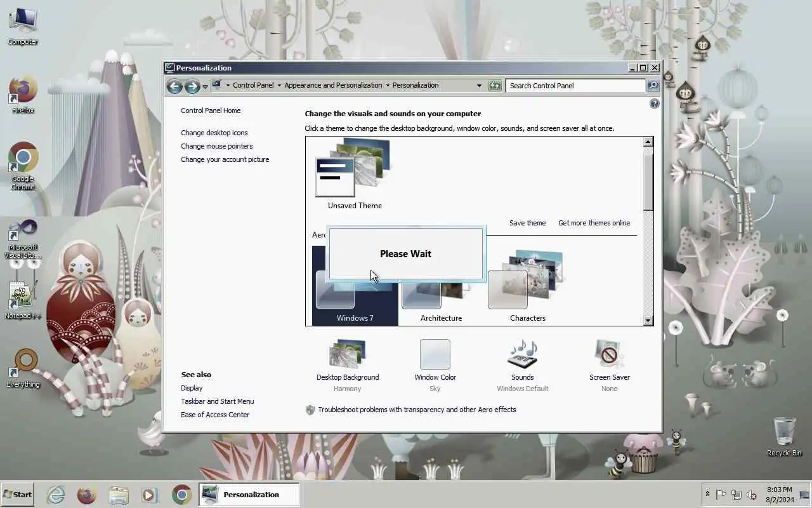Go back using the back arrow button
The image size is (812, 508).
point(174,86)
